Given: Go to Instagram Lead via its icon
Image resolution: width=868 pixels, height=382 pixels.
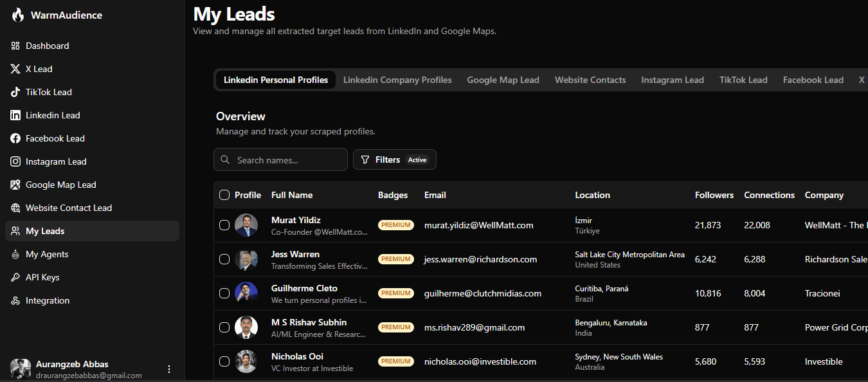Looking at the screenshot, I should tap(15, 161).
